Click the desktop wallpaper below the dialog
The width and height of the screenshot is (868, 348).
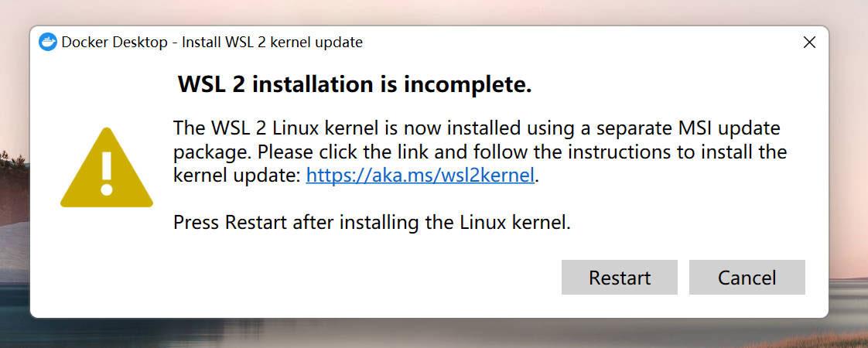coord(433,334)
